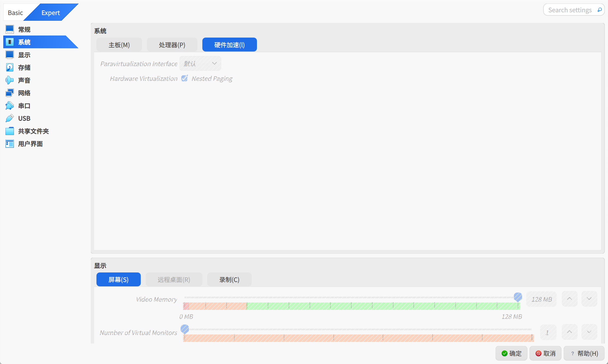The image size is (608, 364).
Task: Select the 声音 (Audio) speaker icon
Action: (x=10, y=80)
